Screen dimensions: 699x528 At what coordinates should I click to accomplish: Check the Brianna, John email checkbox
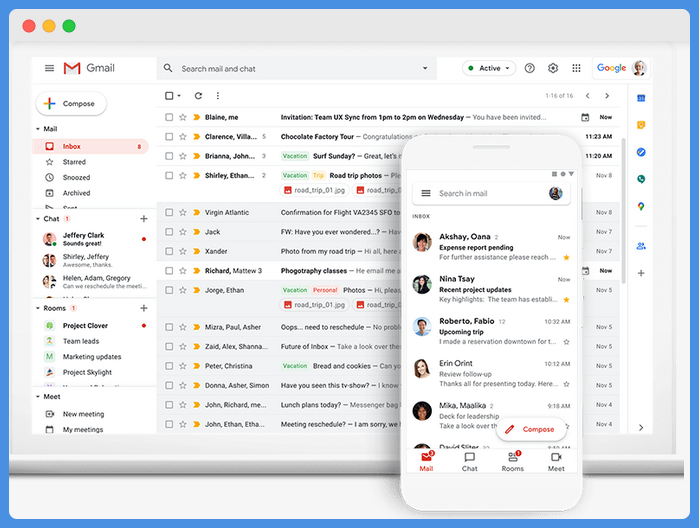[x=169, y=156]
